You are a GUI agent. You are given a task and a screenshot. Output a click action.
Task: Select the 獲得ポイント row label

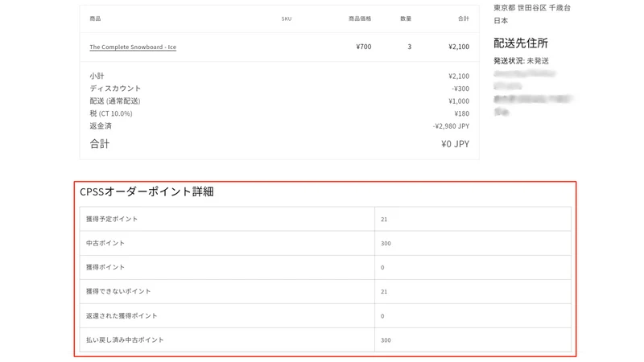click(105, 267)
